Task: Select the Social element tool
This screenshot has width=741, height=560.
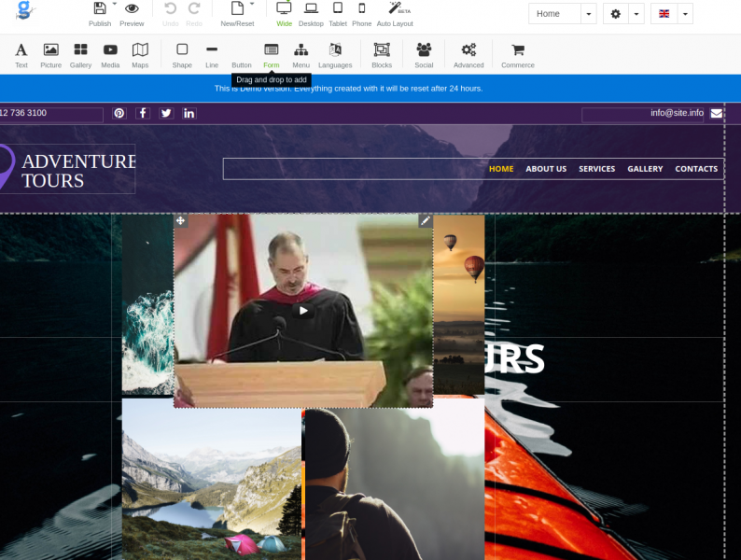Action: [424, 55]
